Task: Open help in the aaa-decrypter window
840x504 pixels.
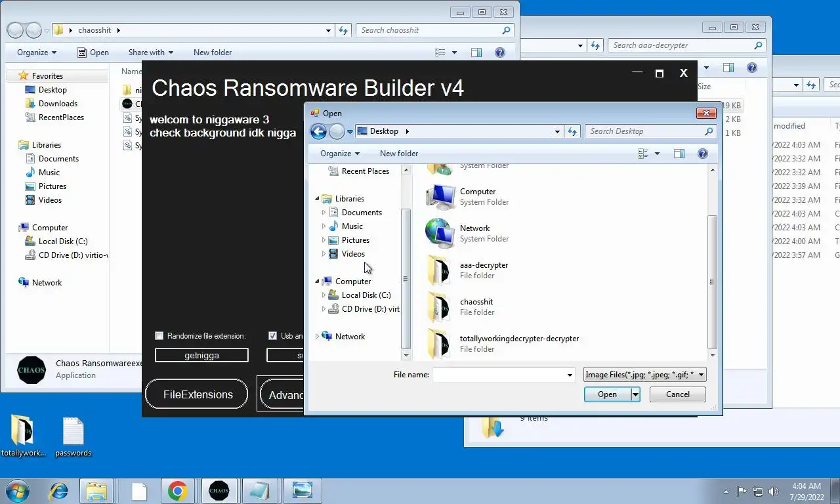Action: click(752, 68)
